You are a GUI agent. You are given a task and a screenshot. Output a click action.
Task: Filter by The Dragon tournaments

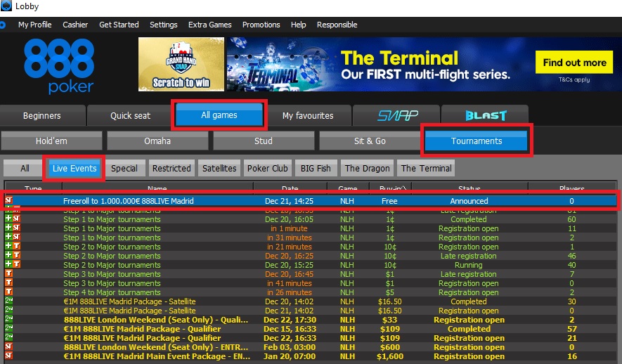click(x=368, y=169)
